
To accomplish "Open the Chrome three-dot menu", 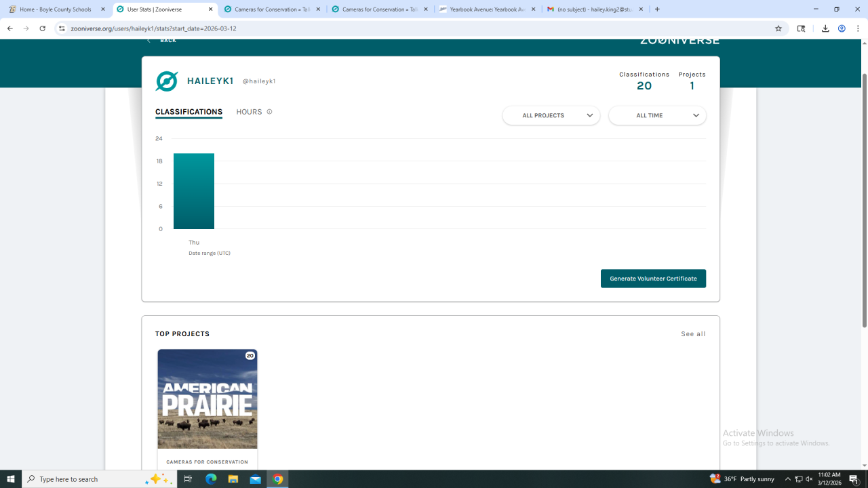I will click(858, 28).
